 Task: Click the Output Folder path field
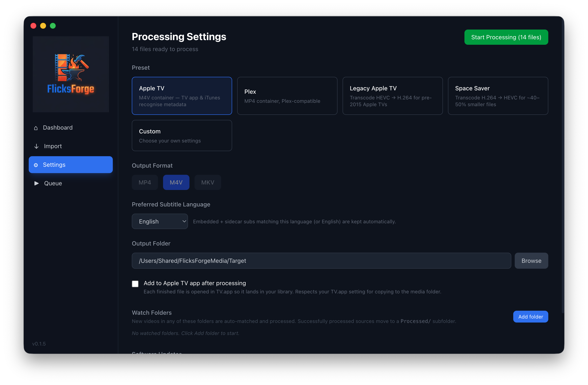[321, 261]
